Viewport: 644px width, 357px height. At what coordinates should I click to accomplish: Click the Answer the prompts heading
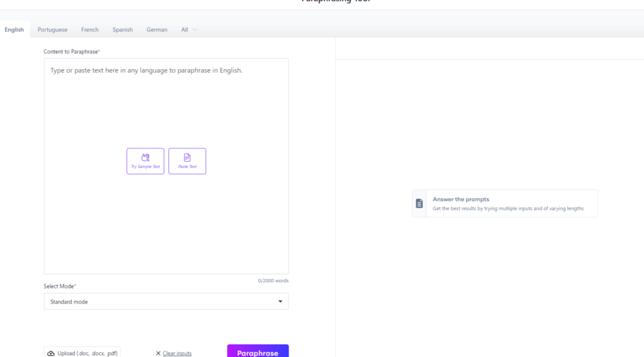[x=460, y=199]
